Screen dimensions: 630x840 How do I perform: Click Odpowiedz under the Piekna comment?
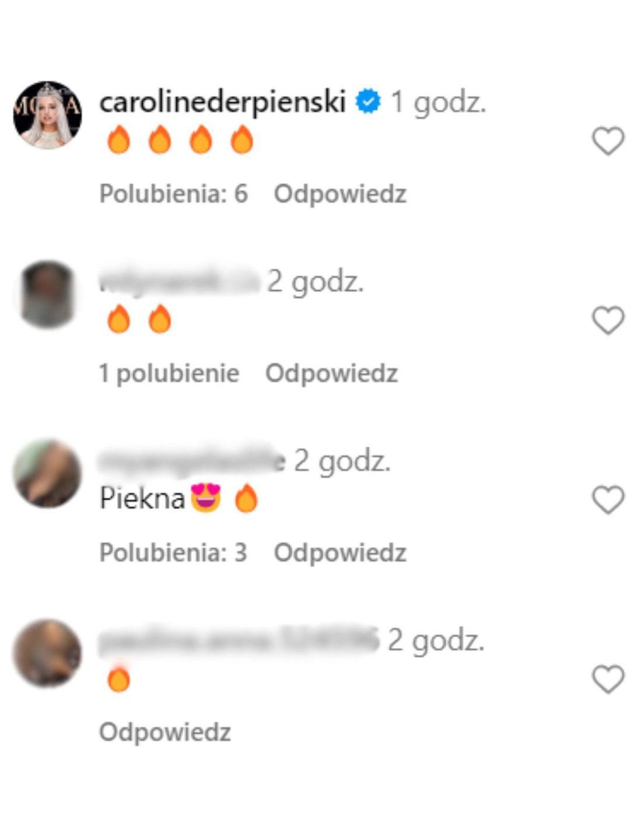(x=340, y=553)
